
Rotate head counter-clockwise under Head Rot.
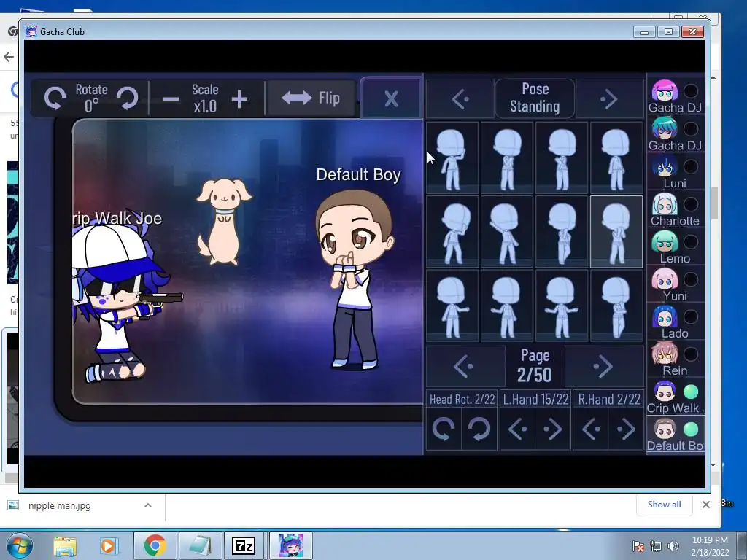pyautogui.click(x=444, y=429)
